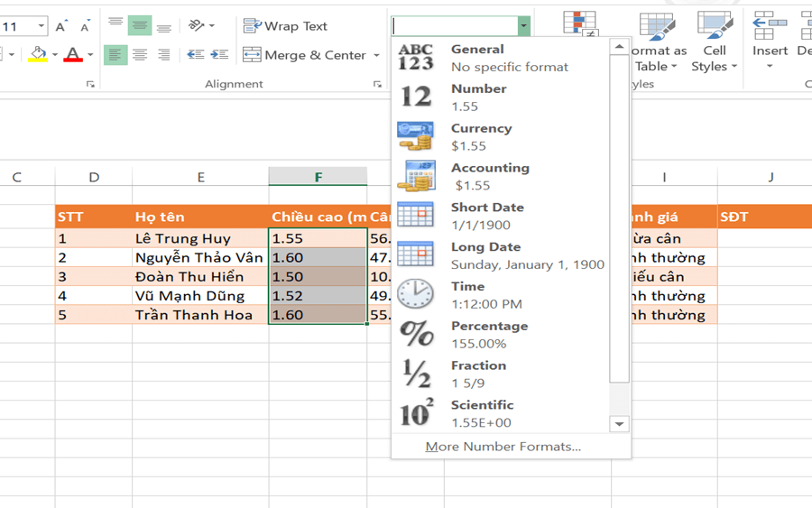Click the Increase Indent icon
This screenshot has width=812, height=508.
(x=219, y=55)
